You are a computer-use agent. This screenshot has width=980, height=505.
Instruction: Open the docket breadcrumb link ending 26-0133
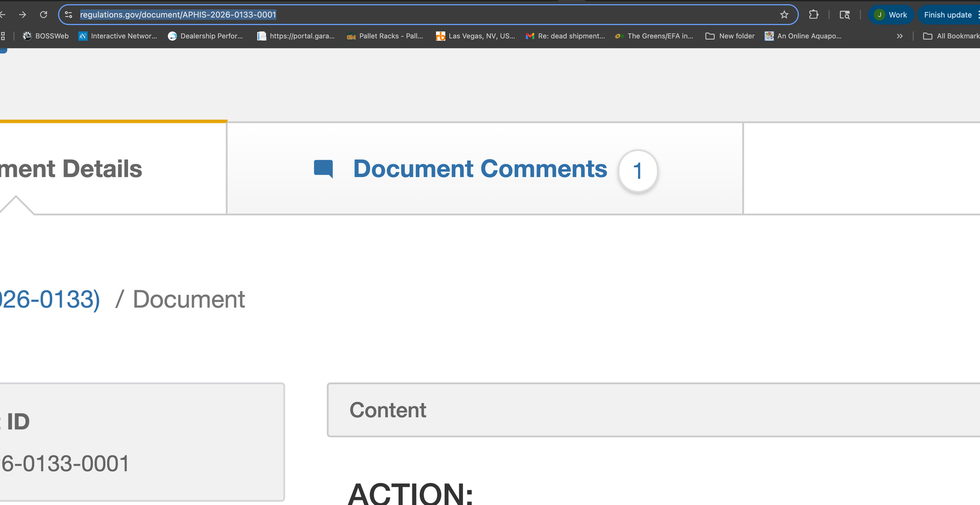click(x=50, y=299)
